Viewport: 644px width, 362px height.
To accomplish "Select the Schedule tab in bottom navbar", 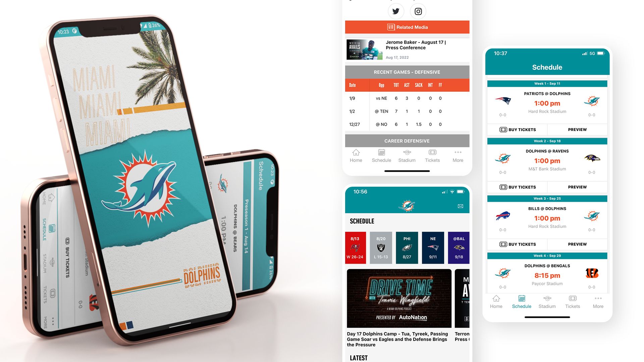I will (522, 301).
